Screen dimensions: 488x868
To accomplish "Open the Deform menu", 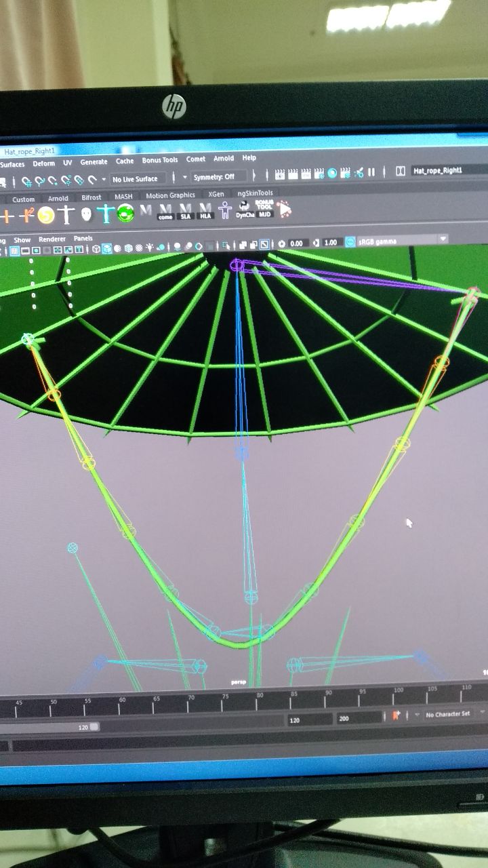I will click(43, 163).
